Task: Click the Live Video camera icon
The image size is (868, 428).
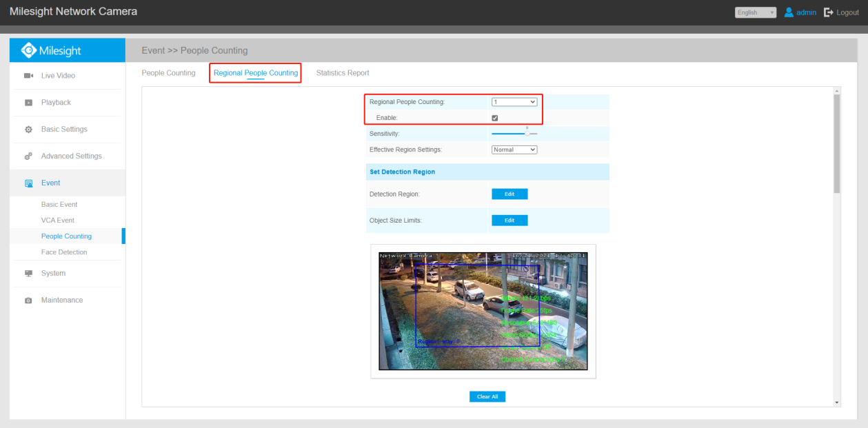Action: (28, 76)
